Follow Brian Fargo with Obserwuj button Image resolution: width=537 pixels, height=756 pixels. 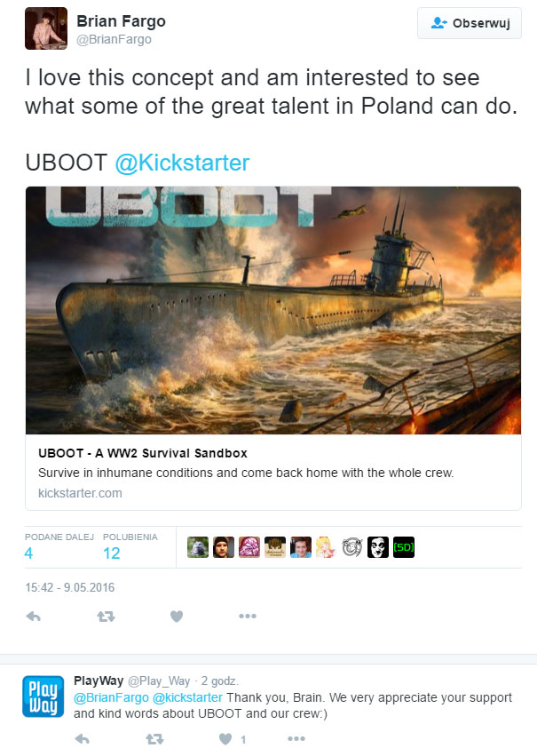[x=470, y=23]
